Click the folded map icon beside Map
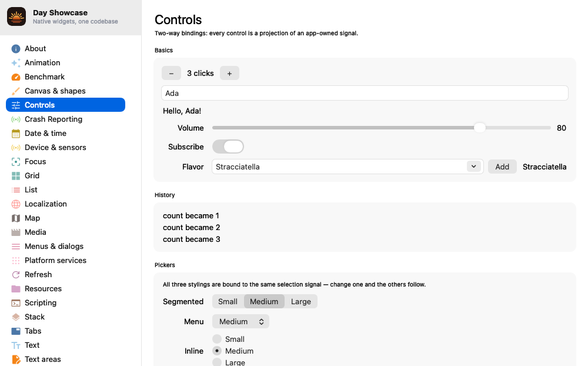 click(16, 218)
